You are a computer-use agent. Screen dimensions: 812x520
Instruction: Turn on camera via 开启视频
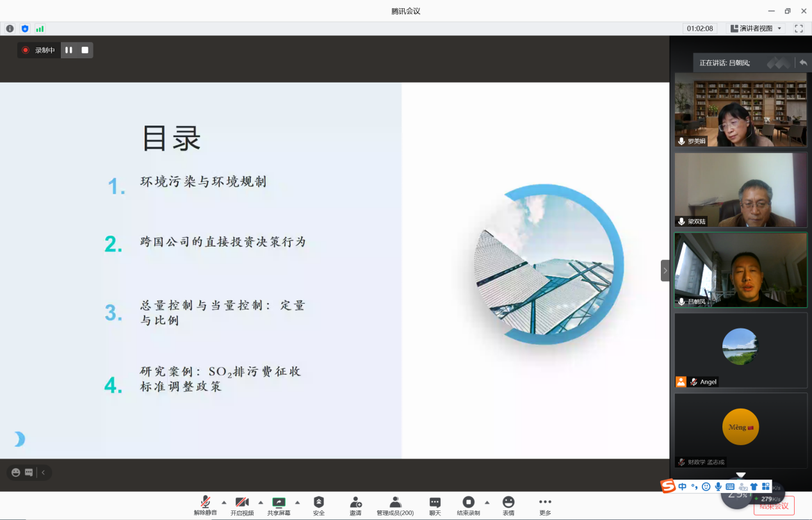point(242,503)
